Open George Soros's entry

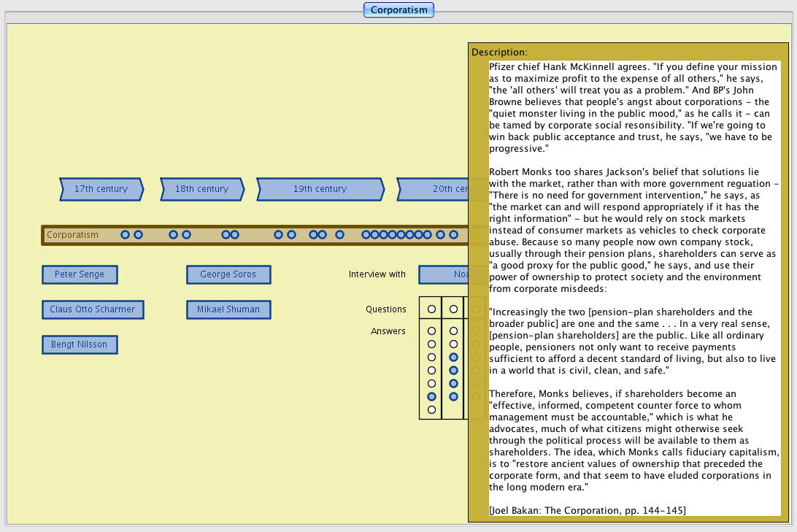point(228,274)
